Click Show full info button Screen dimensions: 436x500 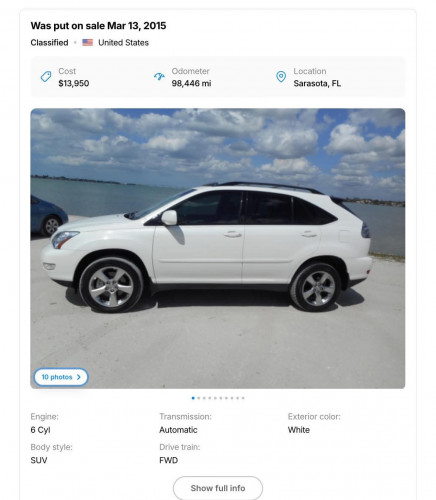(x=218, y=488)
